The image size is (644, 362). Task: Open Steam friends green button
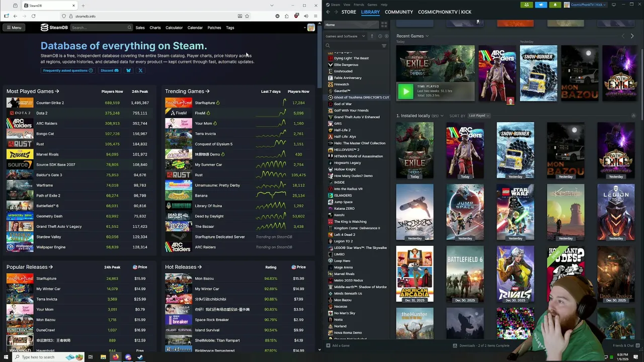pyautogui.click(x=527, y=5)
